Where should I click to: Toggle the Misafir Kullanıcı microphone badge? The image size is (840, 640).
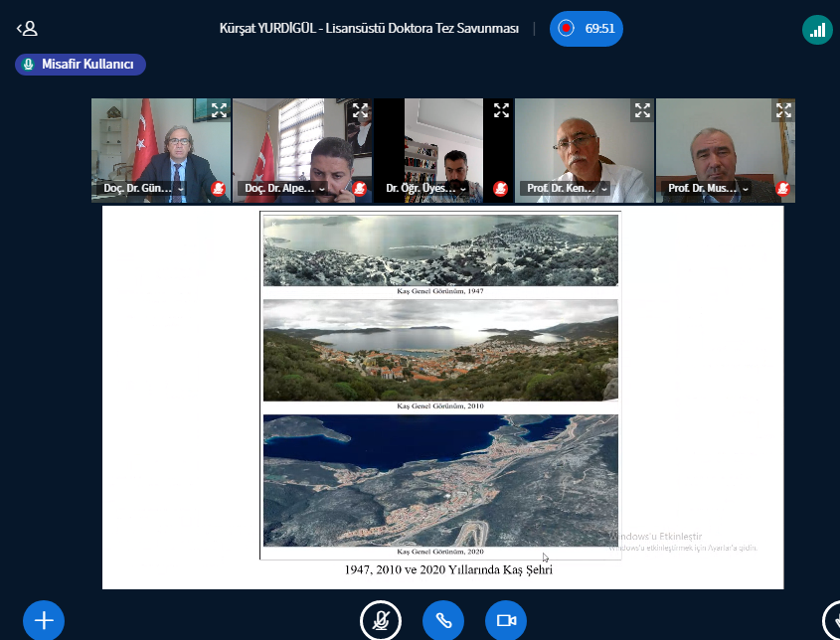pyautogui.click(x=27, y=65)
